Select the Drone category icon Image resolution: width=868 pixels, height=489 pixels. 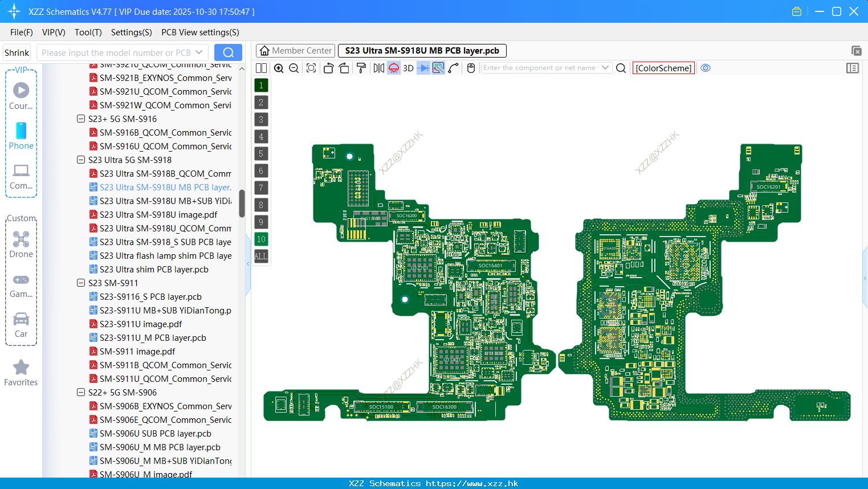(x=21, y=244)
